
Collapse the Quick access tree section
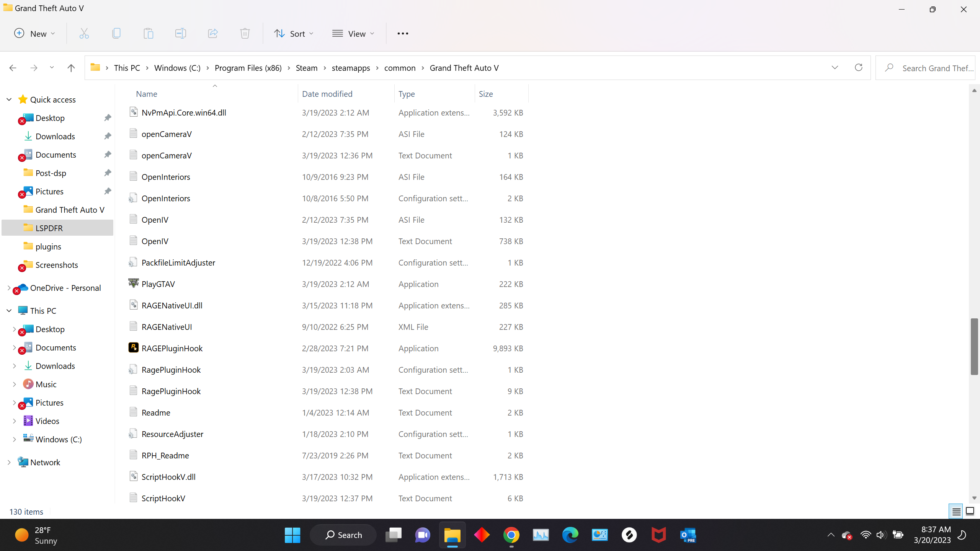click(x=9, y=99)
